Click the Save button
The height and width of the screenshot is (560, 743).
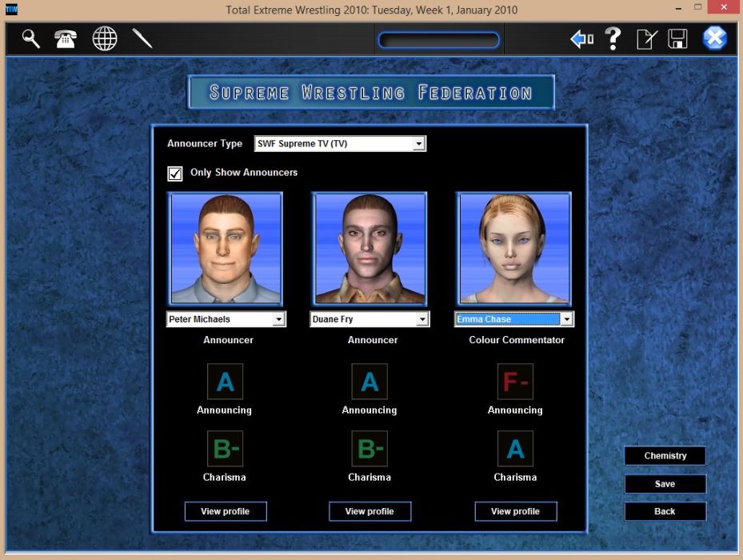coord(665,484)
